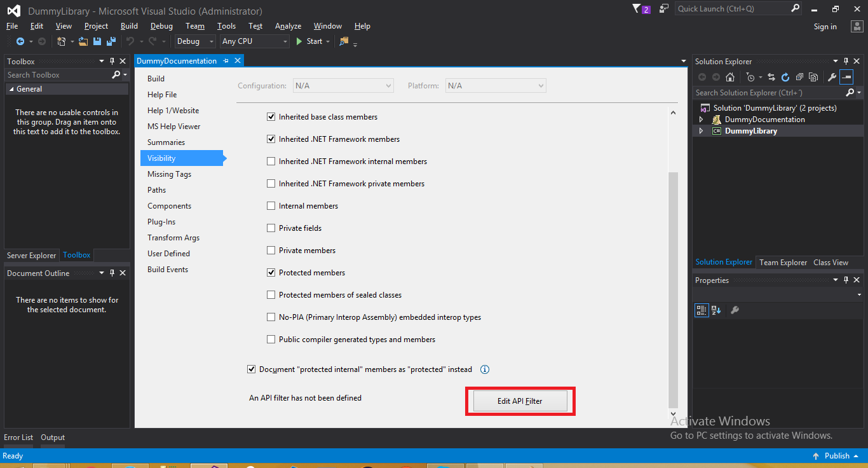This screenshot has width=868, height=468.
Task: Open the Platform N/A dropdown
Action: tap(496, 86)
